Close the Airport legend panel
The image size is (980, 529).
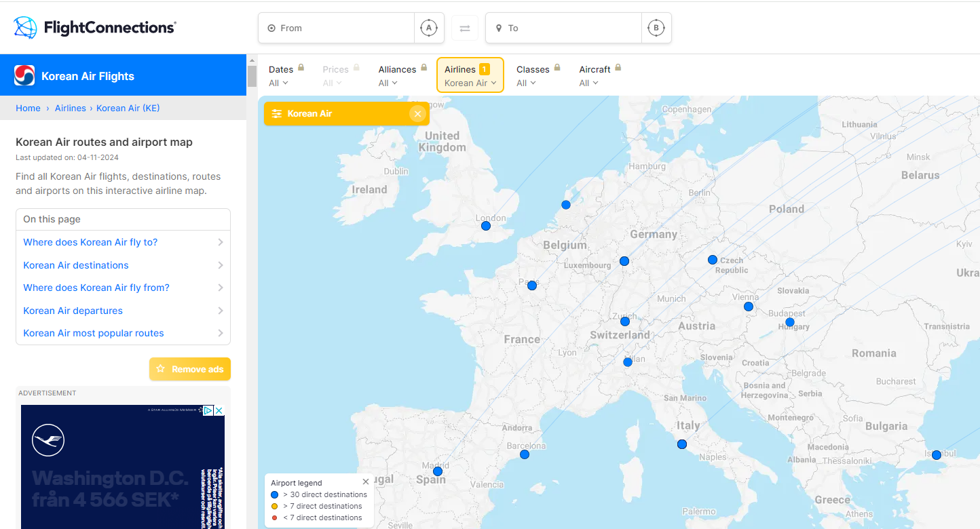tap(366, 482)
